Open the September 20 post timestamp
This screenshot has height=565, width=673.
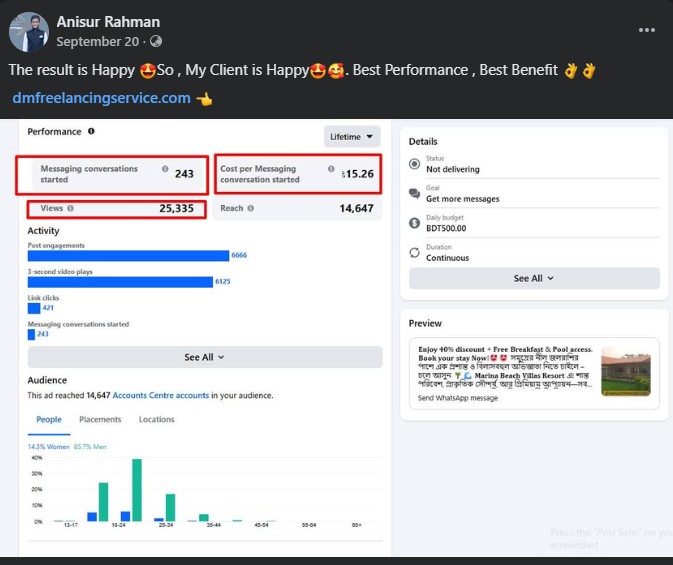[x=98, y=42]
